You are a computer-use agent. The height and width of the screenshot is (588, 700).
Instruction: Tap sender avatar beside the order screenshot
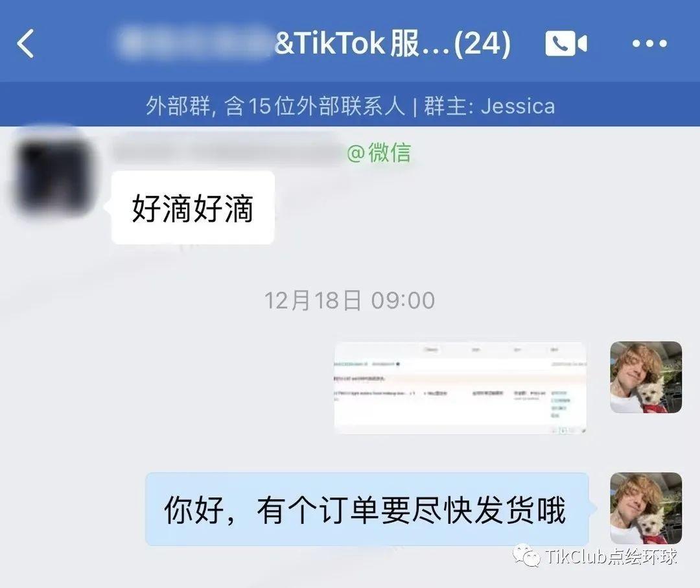646,377
